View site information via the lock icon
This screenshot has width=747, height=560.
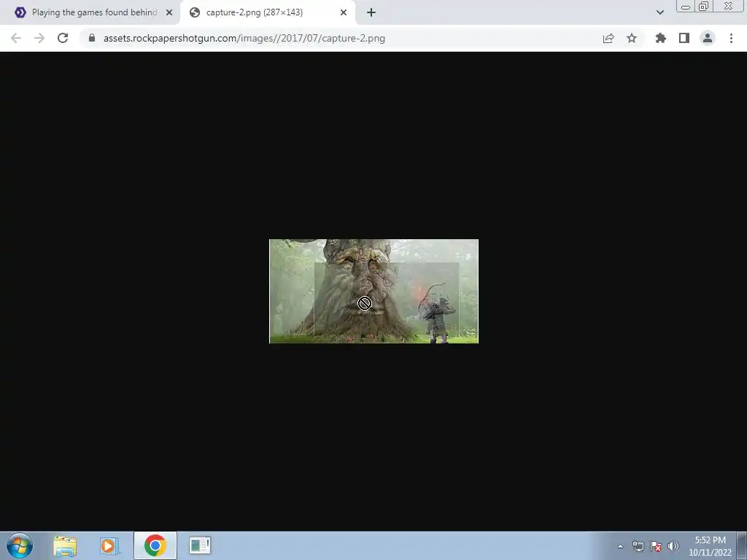point(92,38)
